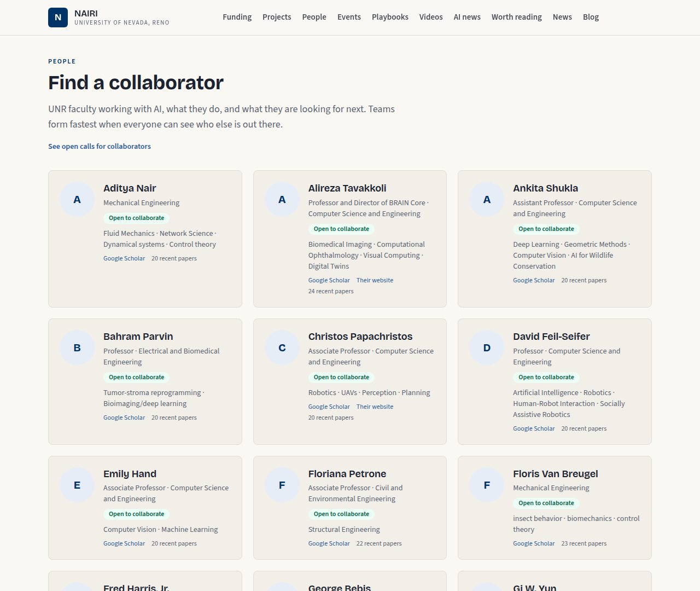The image size is (700, 591).
Task: Click '24 recent papers' on Alireza Tavakkoli's card
Action: click(x=331, y=291)
